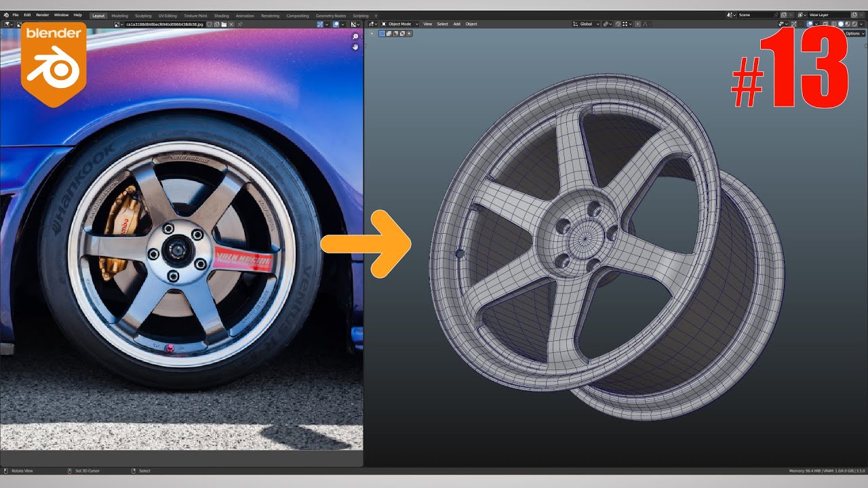Open the view layer browse icon
The image size is (868, 488).
click(x=802, y=15)
